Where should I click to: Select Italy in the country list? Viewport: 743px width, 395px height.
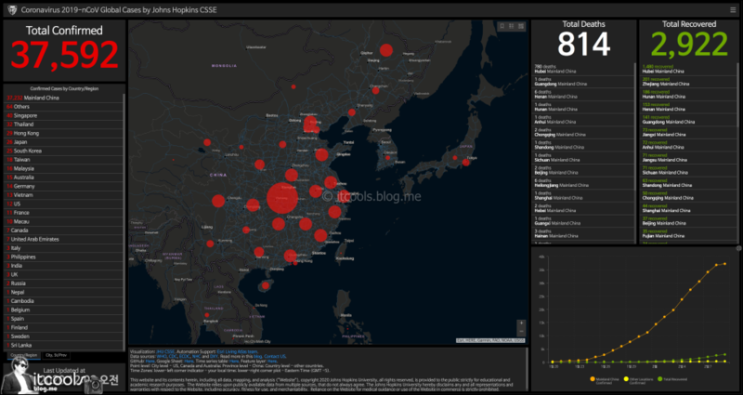click(64, 248)
